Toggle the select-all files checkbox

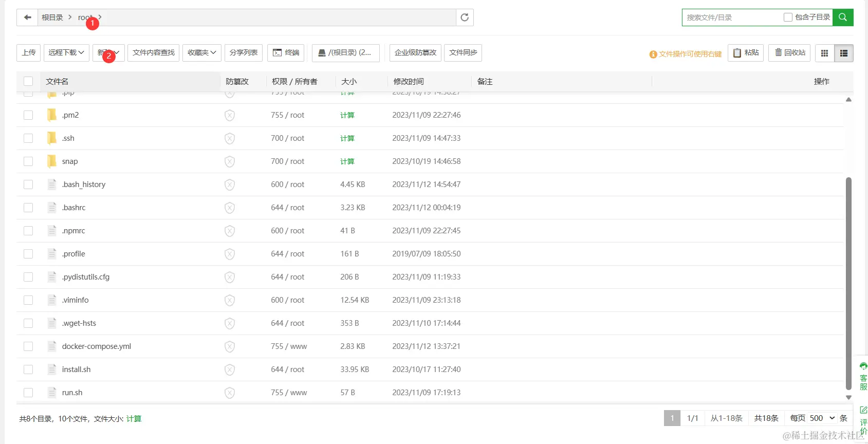click(28, 81)
